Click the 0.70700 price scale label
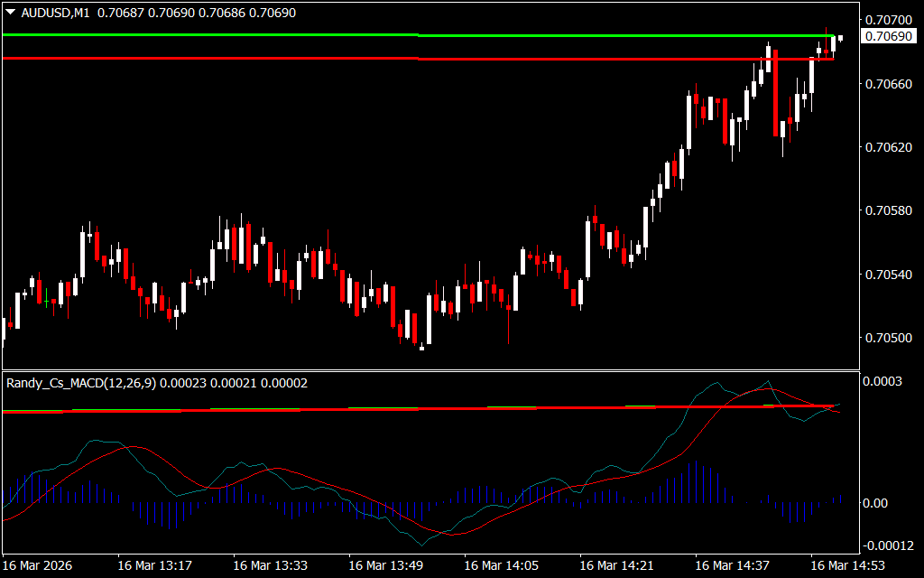924x578 pixels. (x=886, y=20)
